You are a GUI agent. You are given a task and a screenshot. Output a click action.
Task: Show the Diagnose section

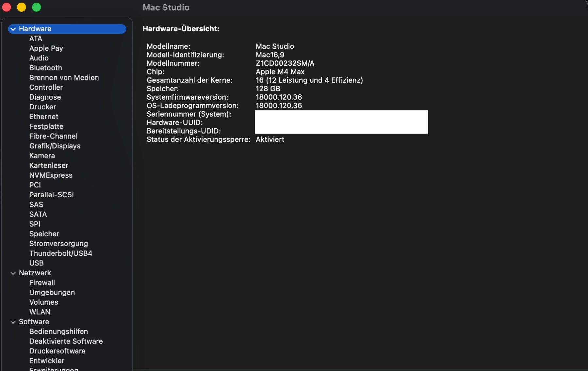45,97
